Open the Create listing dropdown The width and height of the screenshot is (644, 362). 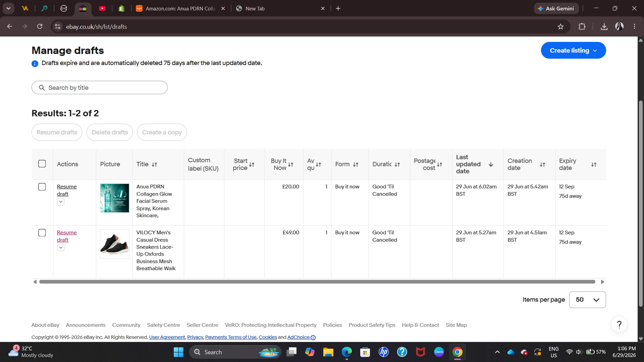573,50
